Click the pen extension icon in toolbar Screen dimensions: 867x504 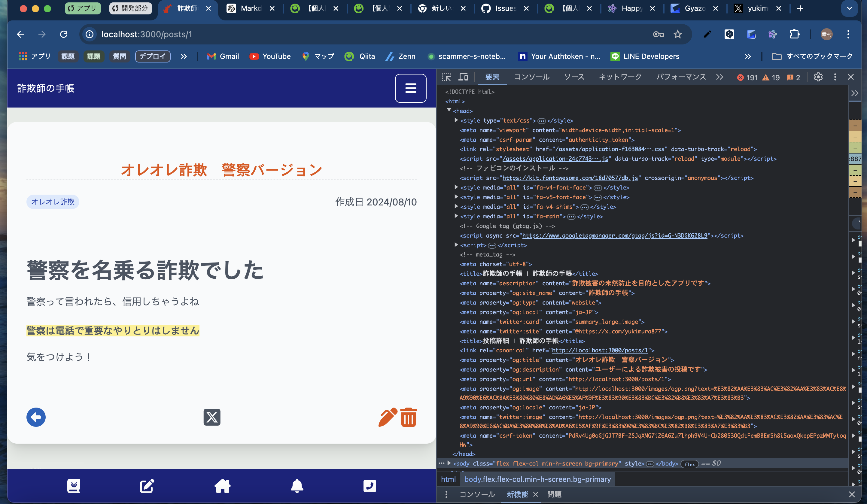707,35
